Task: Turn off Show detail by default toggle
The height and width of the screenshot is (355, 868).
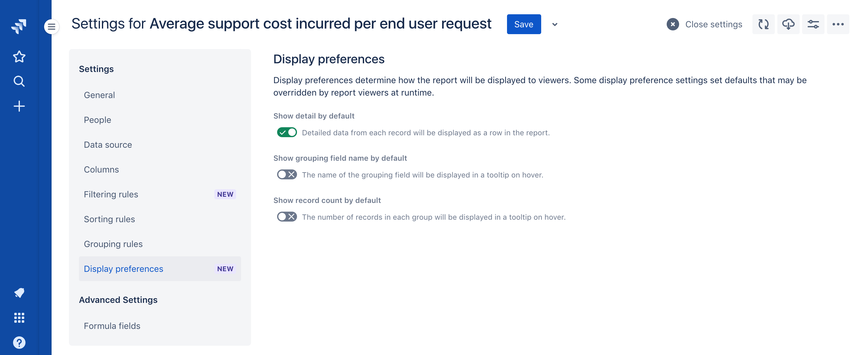Action: point(287,132)
